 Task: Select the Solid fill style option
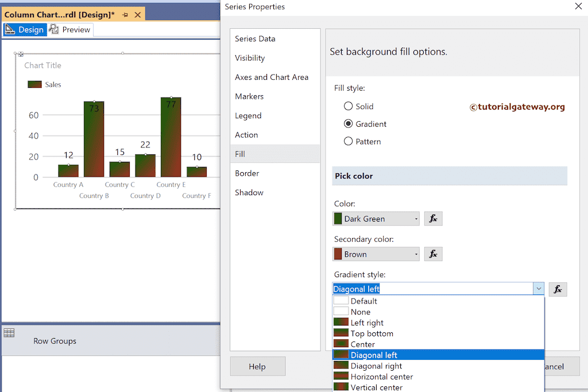pos(349,106)
